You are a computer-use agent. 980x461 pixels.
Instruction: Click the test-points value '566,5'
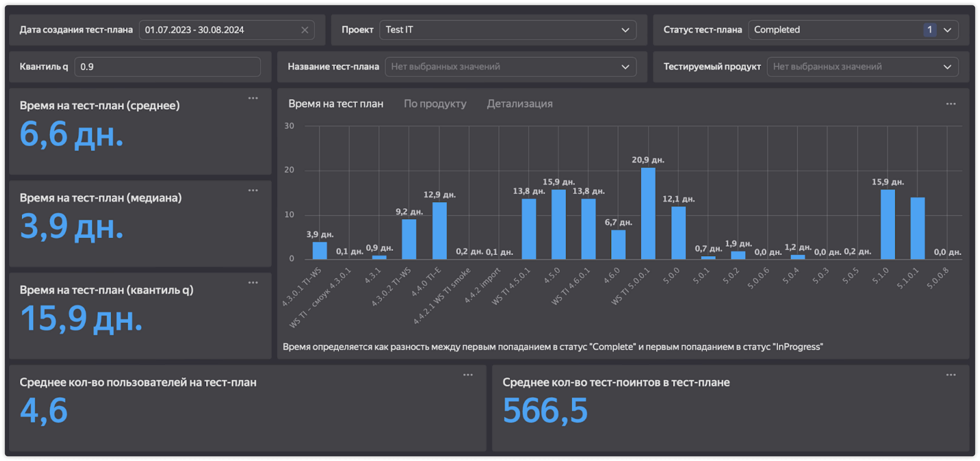545,411
